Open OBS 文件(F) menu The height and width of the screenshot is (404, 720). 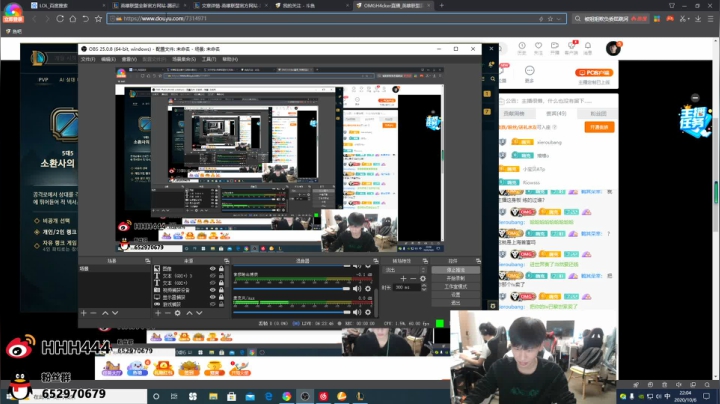[x=88, y=59]
